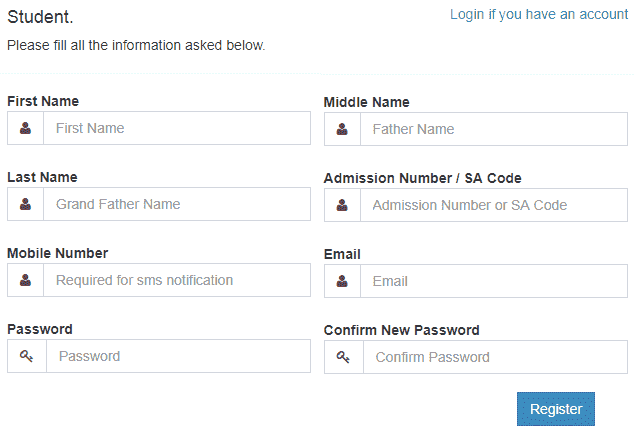Select the Email input box
This screenshot has height=433, width=635.
coord(493,281)
